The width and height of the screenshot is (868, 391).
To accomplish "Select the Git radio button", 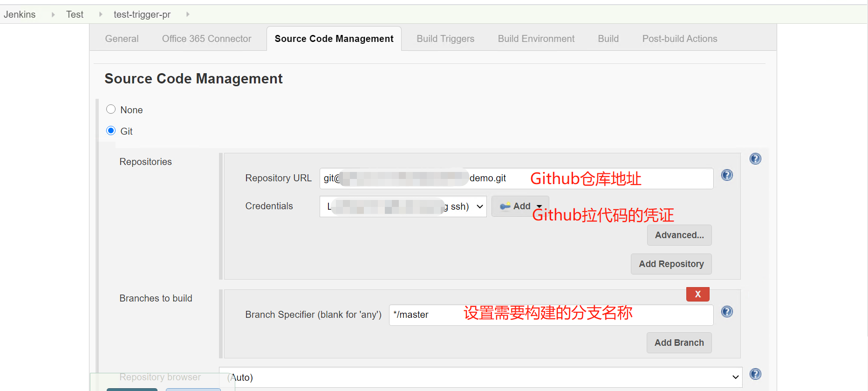I will [111, 131].
